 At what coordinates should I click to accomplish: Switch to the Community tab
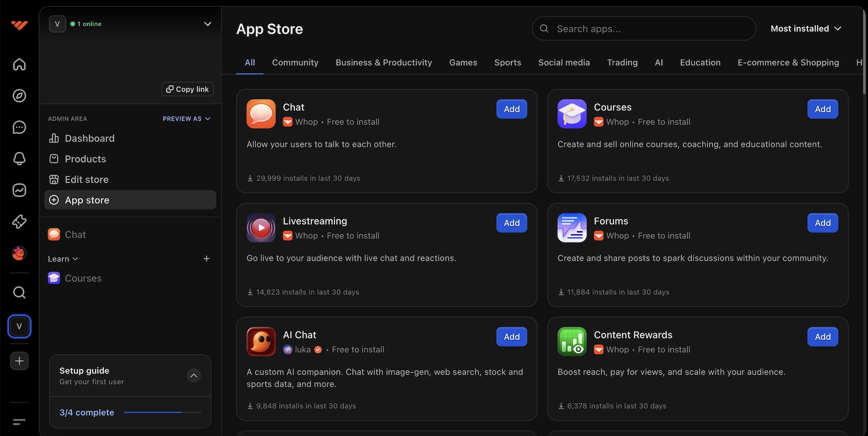[295, 63]
